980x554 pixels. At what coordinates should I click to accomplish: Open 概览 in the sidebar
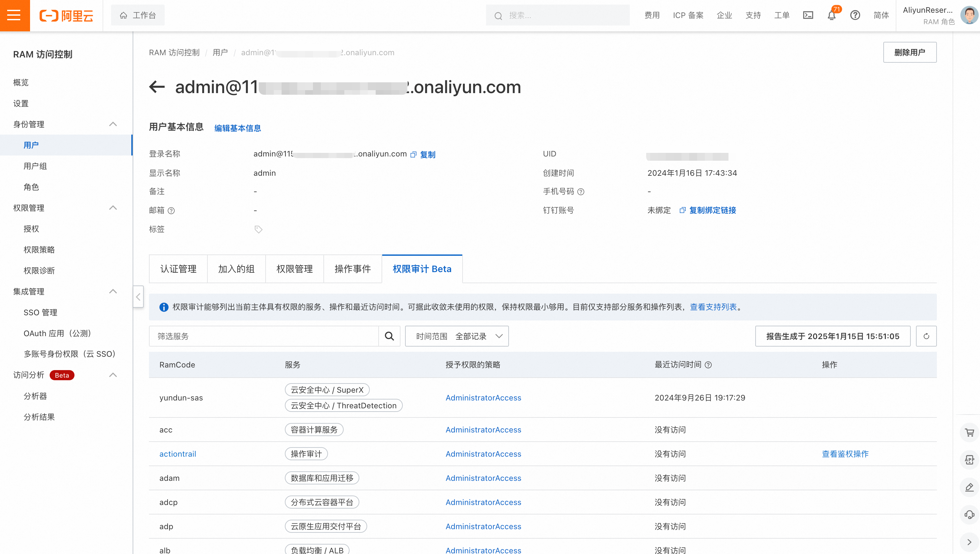click(x=21, y=83)
